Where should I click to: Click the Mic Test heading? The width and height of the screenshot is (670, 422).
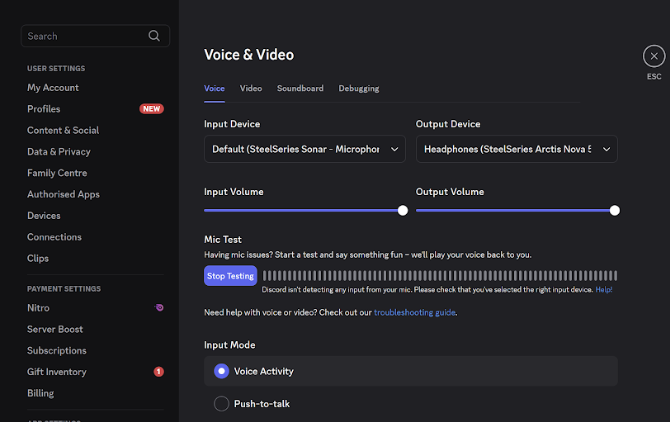point(223,240)
